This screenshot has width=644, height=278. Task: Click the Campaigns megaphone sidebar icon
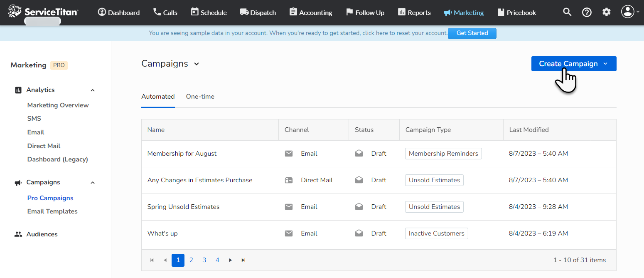pos(18,183)
